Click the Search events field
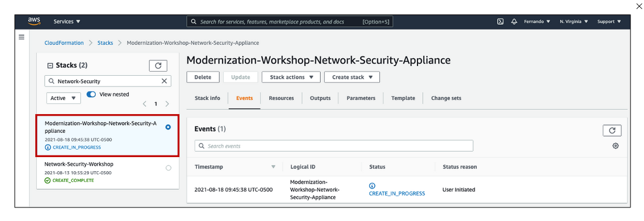Image resolution: width=644 pixels, height=221 pixels. tap(334, 146)
